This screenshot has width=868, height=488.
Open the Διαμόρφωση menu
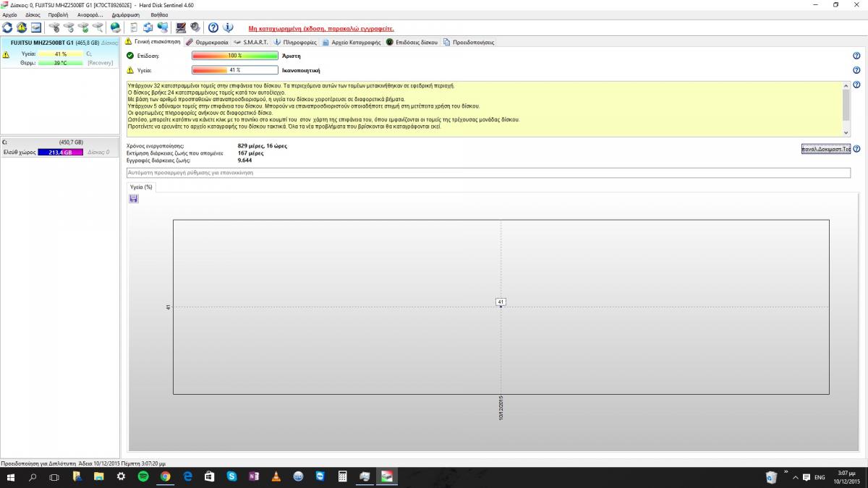pyautogui.click(x=126, y=14)
